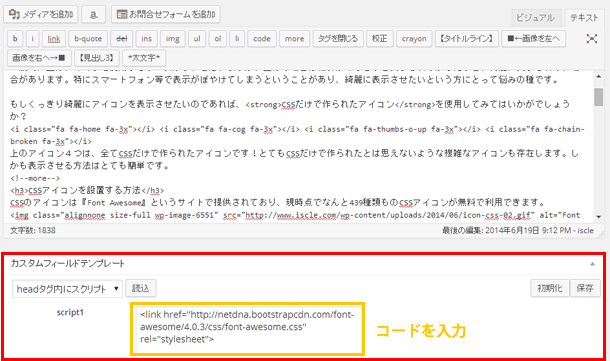Click the メディアを追加 button
Screen dimensions: 610x361
click(x=41, y=14)
